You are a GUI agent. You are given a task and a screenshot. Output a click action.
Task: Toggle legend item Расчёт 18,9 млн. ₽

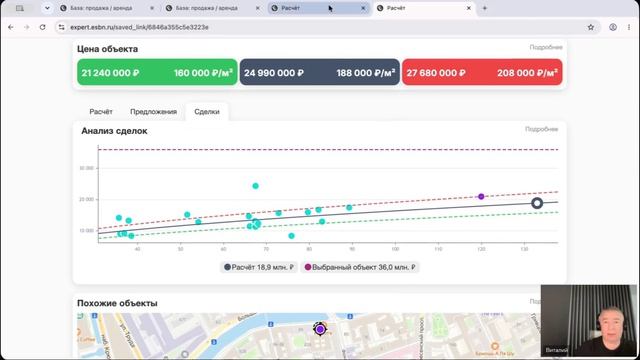[259, 267]
